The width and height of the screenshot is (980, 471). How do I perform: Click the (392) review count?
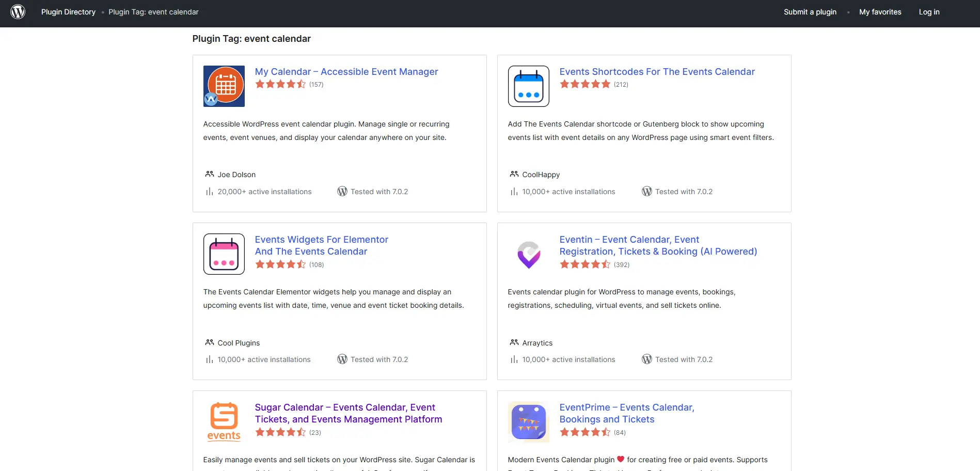click(622, 265)
